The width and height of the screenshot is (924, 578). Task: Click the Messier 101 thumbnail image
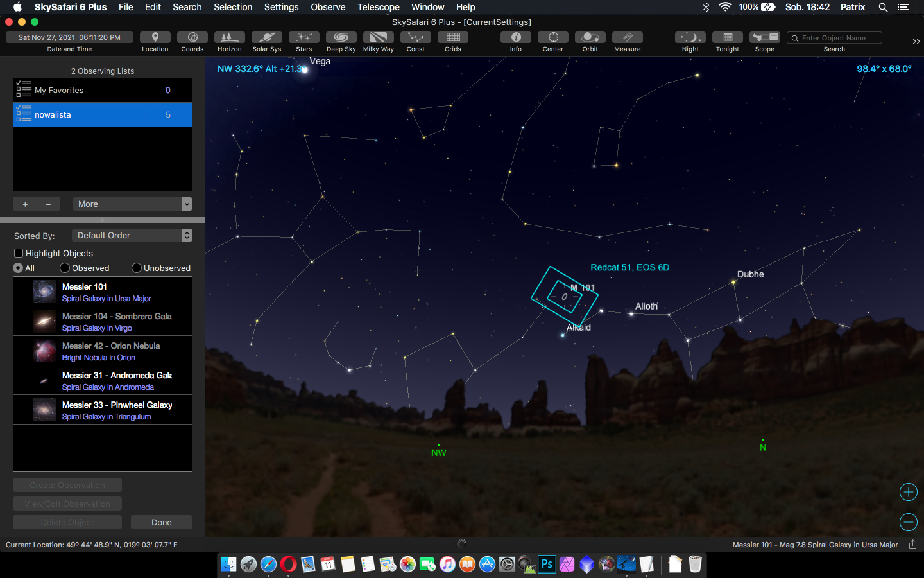[x=44, y=292]
